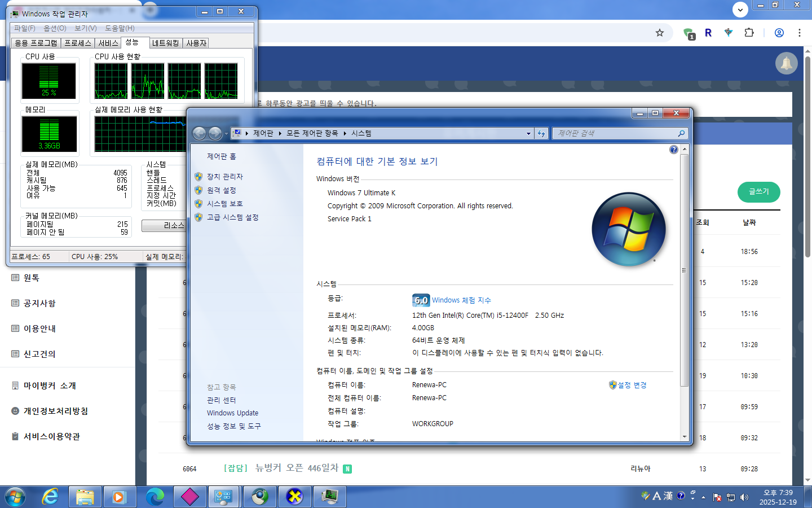Open Internet Explorer from the taskbar

coord(50,497)
